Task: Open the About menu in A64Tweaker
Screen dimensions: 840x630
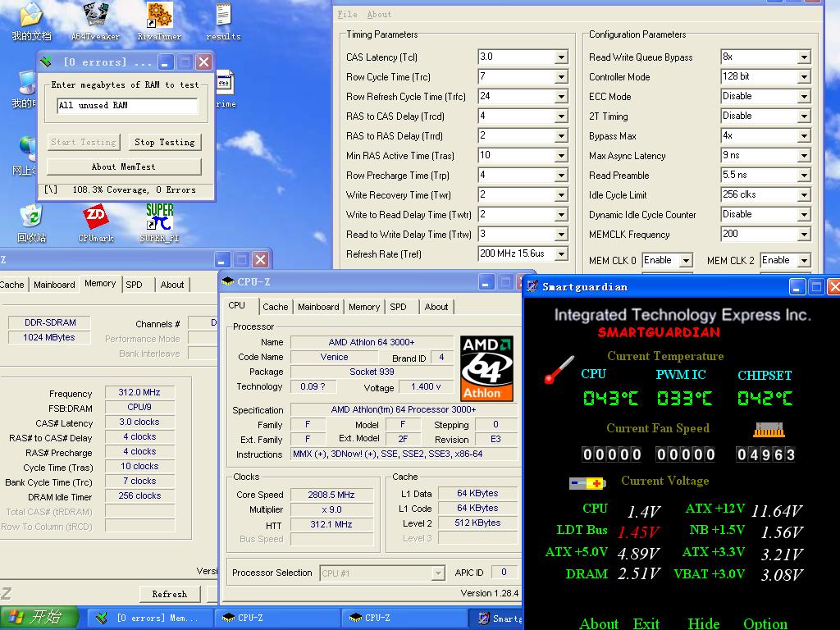Action: click(x=379, y=15)
